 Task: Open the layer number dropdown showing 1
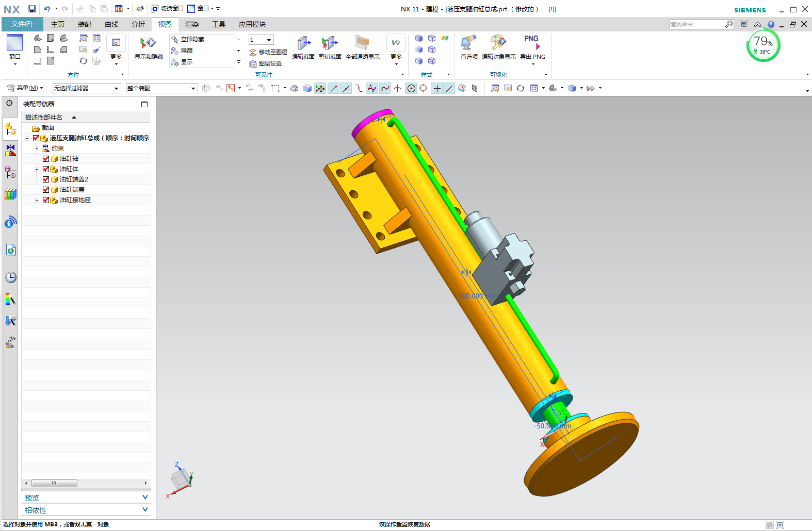click(x=261, y=40)
